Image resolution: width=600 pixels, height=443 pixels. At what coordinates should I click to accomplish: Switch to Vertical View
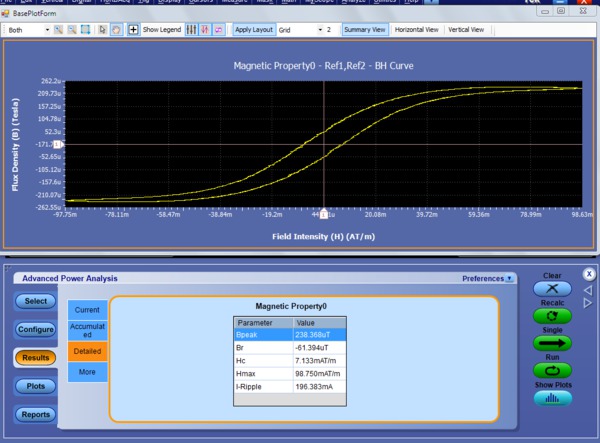467,30
